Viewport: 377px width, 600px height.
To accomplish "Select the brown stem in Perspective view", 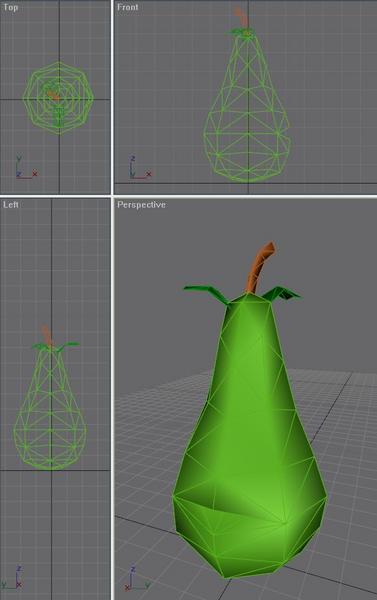I will [x=260, y=267].
